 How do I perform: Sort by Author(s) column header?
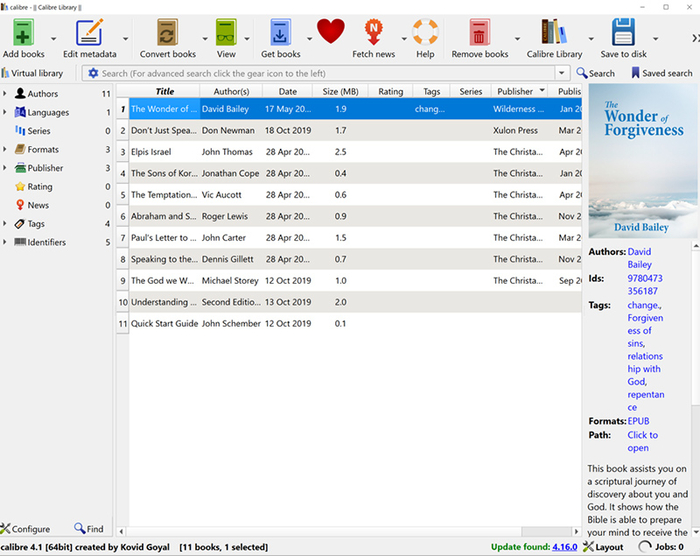point(231,91)
